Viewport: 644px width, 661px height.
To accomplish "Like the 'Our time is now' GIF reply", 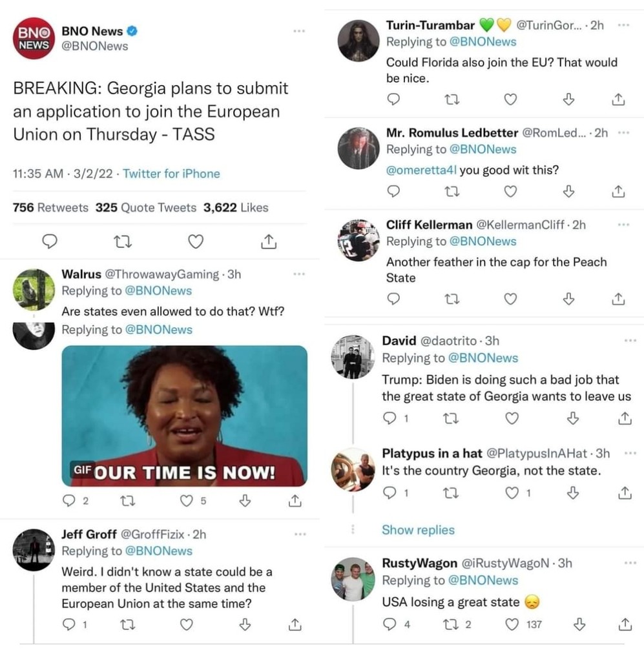I will (x=186, y=501).
